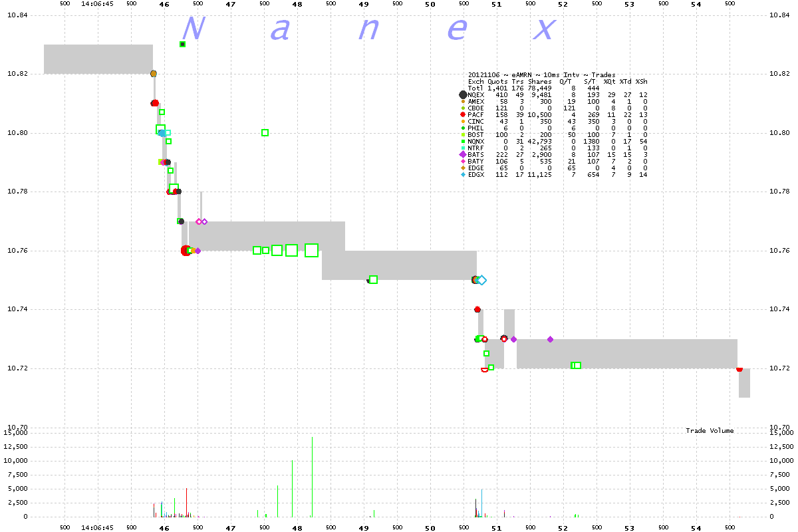Select the isolated green square trade at 10.80
798x532 pixels.
tap(265, 132)
